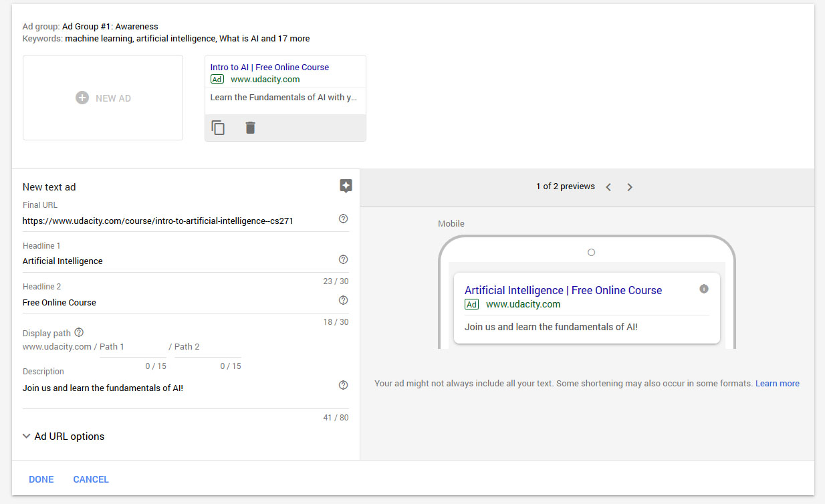825x504 pixels.
Task: Click preview description Join us and learn
Action: 551,327
